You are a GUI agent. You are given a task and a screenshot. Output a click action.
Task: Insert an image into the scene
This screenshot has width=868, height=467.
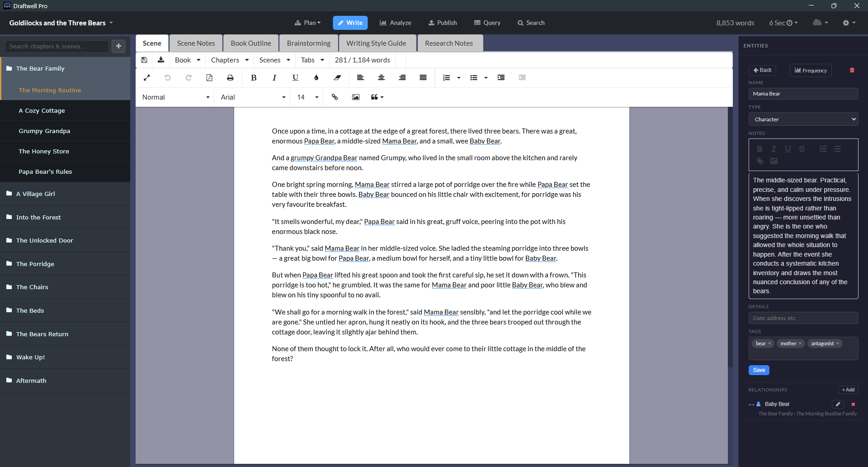pyautogui.click(x=356, y=97)
